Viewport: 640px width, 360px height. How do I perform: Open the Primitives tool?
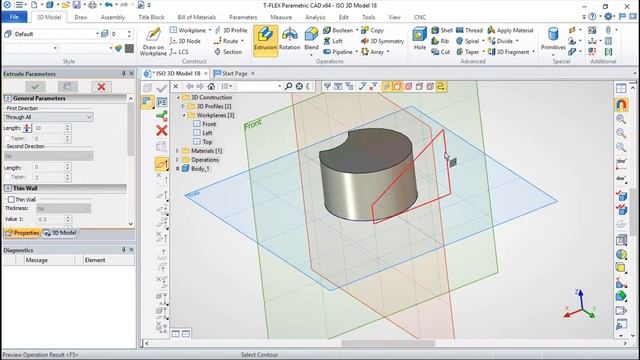(553, 39)
